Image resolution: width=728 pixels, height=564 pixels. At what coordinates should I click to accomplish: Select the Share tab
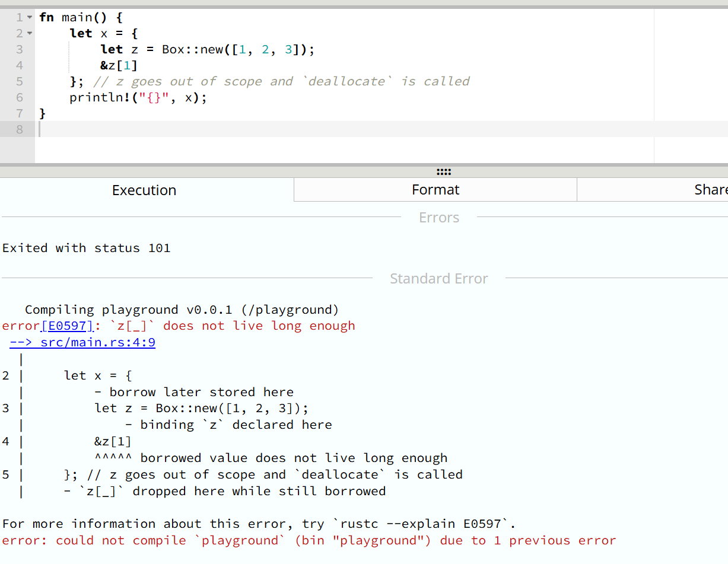pyautogui.click(x=710, y=190)
